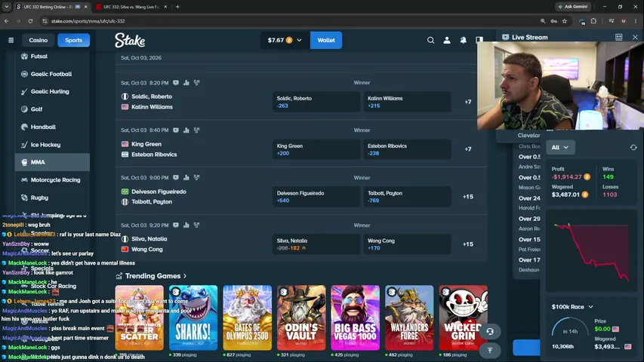This screenshot has height=362, width=644.
Task: Bet on Soldic, Roberto at -263
Action: point(316,102)
